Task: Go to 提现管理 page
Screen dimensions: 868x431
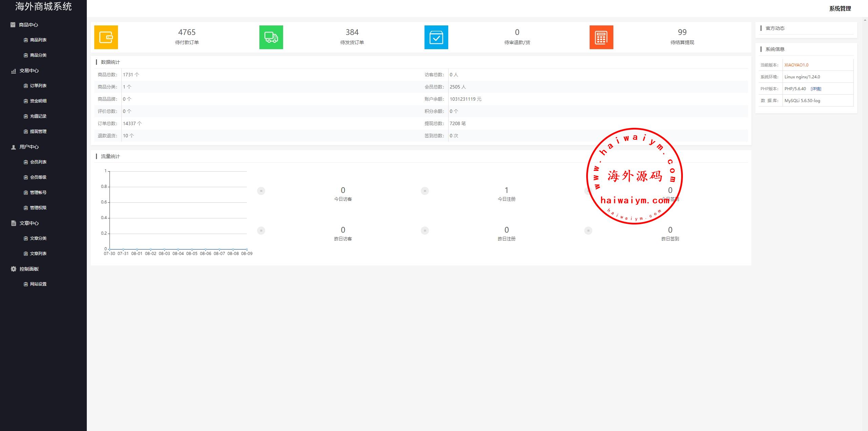Action: coord(38,132)
